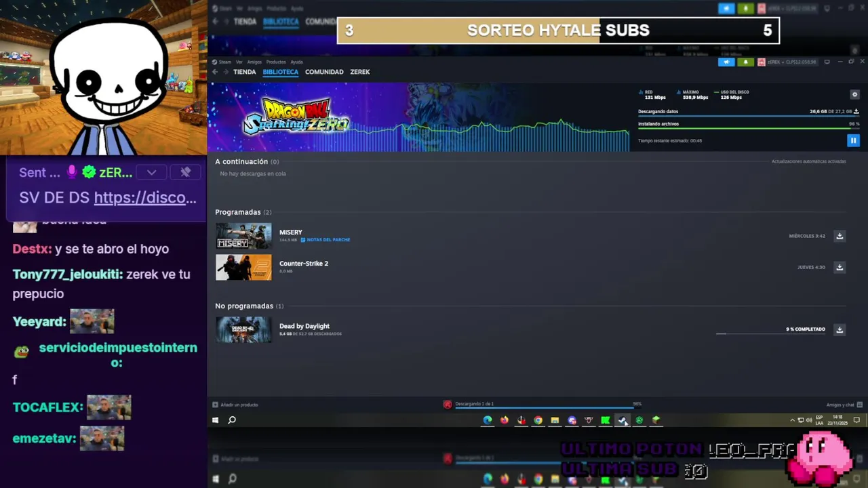Click download icon for Counter-Strike 2

point(840,267)
